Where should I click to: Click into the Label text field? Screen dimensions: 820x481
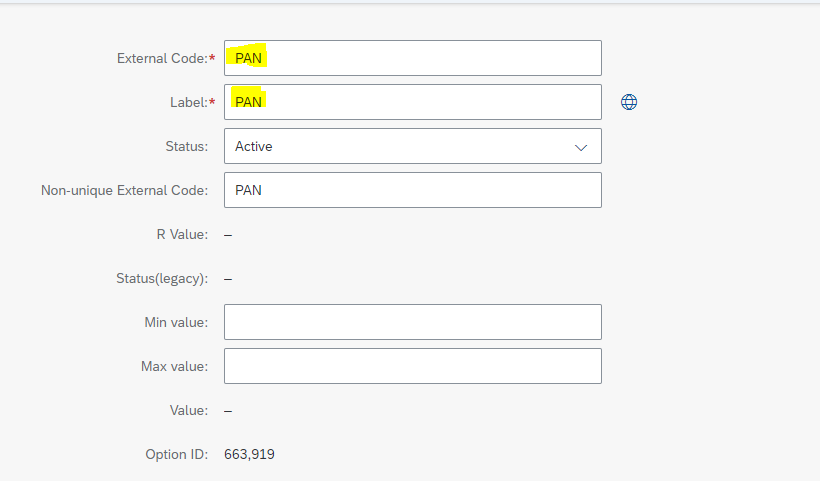tap(413, 102)
